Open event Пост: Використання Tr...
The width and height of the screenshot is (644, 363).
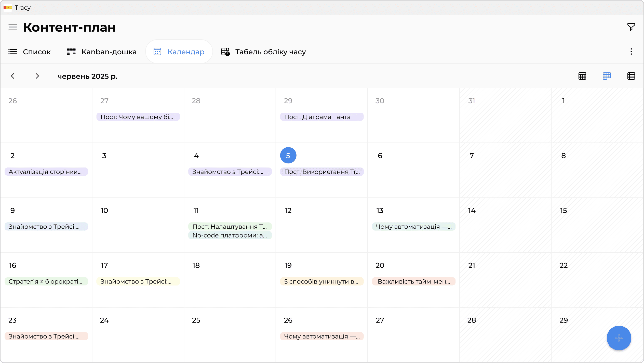coord(322,172)
